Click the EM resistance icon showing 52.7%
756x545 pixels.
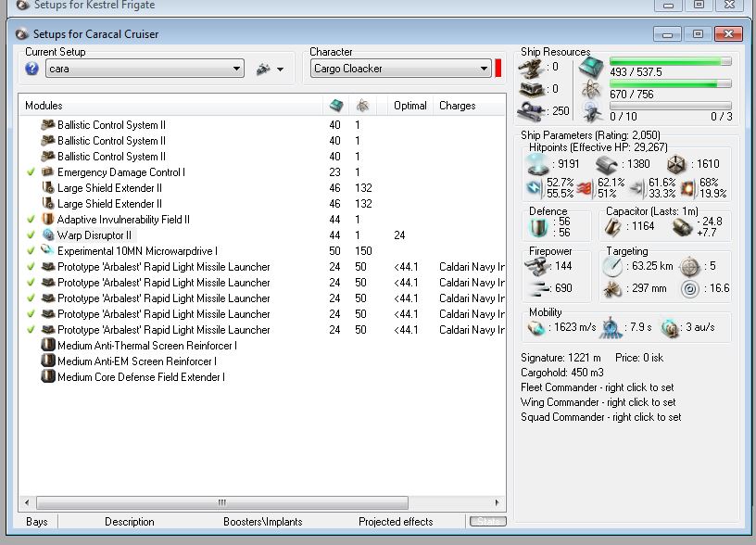(535, 187)
